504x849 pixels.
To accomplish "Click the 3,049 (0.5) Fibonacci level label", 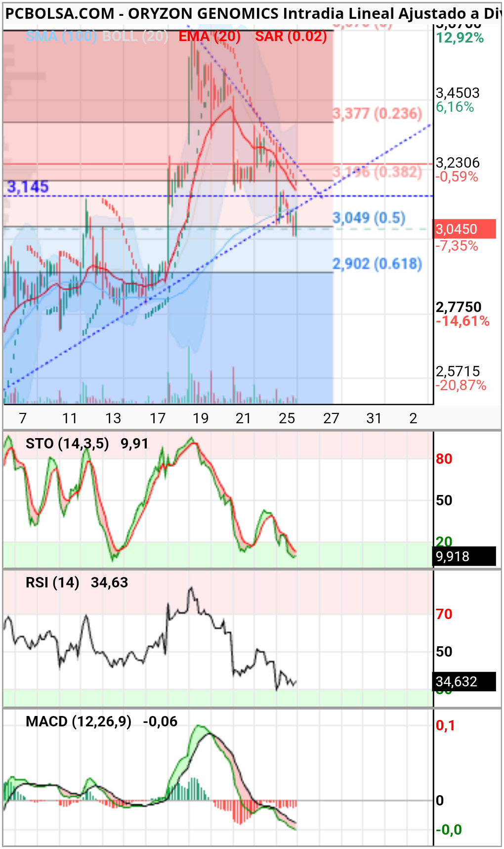I will pyautogui.click(x=369, y=218).
